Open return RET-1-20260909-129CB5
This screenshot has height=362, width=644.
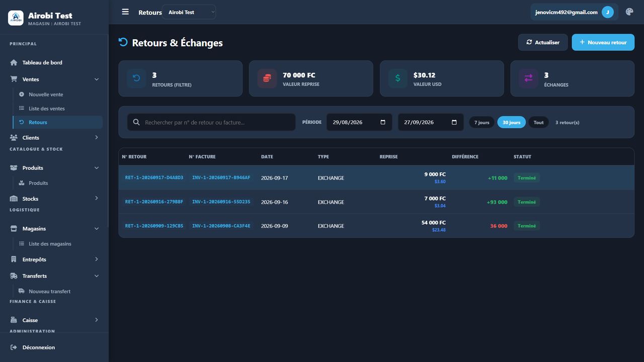[x=154, y=226]
